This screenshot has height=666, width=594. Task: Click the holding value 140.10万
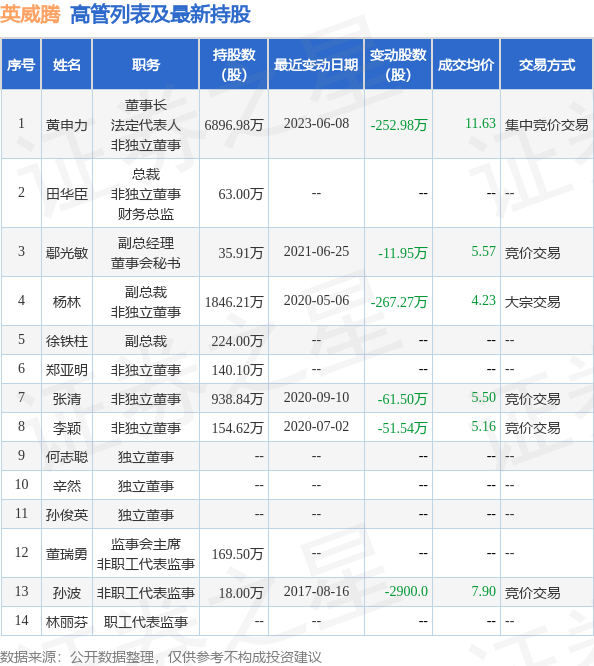pos(237,370)
